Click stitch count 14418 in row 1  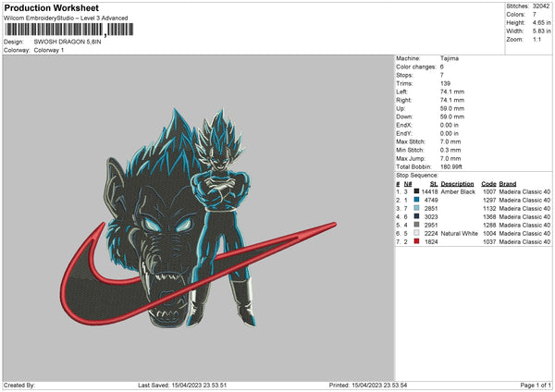click(430, 191)
